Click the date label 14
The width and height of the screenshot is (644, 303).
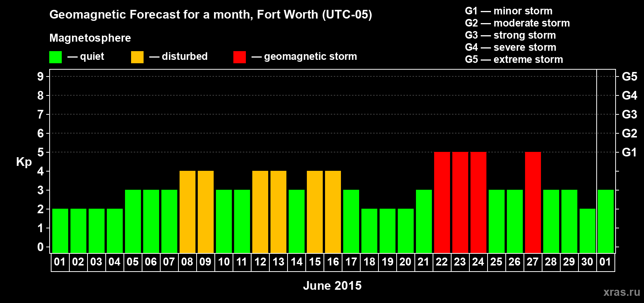tap(296, 262)
